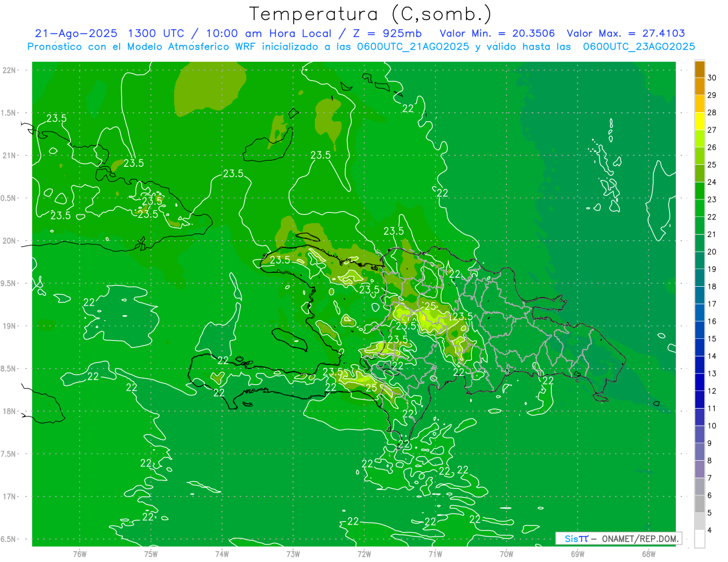Image resolution: width=728 pixels, height=562 pixels.
Task: Click colorbar value label "4"
Action: pos(710,530)
